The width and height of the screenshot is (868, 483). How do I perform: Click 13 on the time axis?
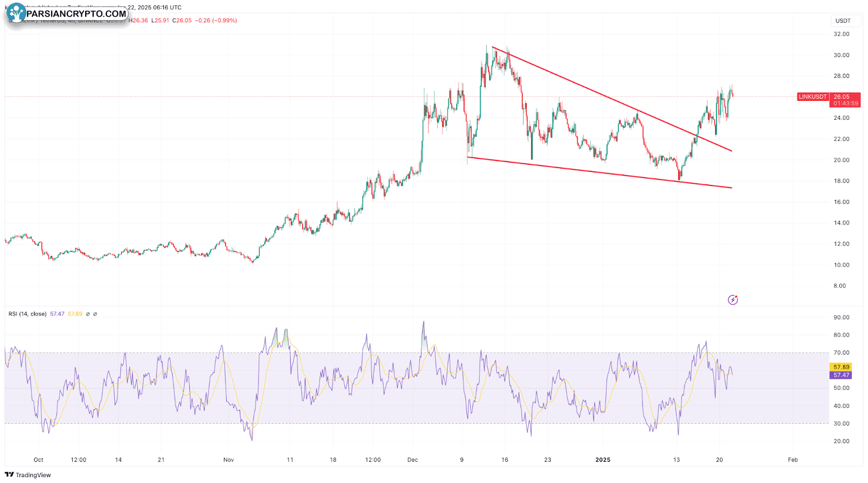coord(676,460)
